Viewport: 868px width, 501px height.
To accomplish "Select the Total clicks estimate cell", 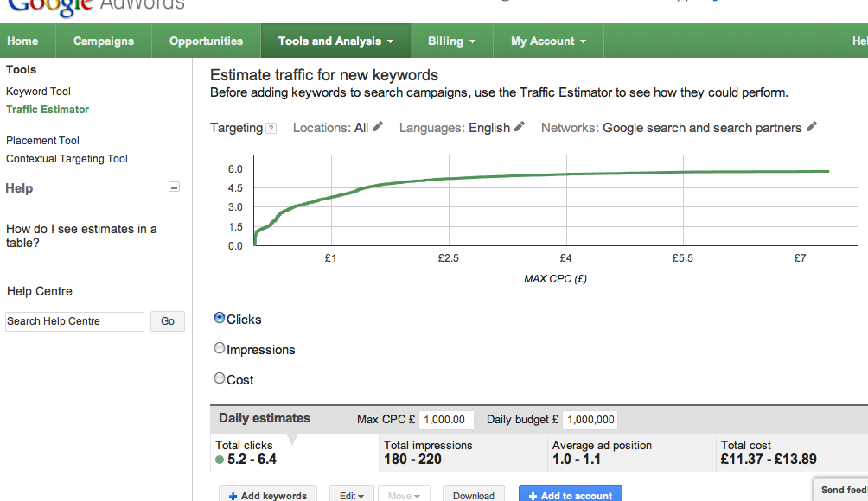I will tap(295, 453).
